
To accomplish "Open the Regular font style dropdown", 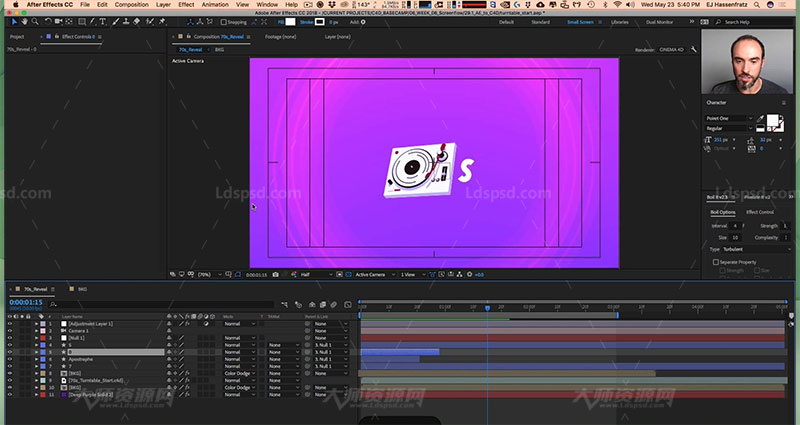I will (x=729, y=128).
